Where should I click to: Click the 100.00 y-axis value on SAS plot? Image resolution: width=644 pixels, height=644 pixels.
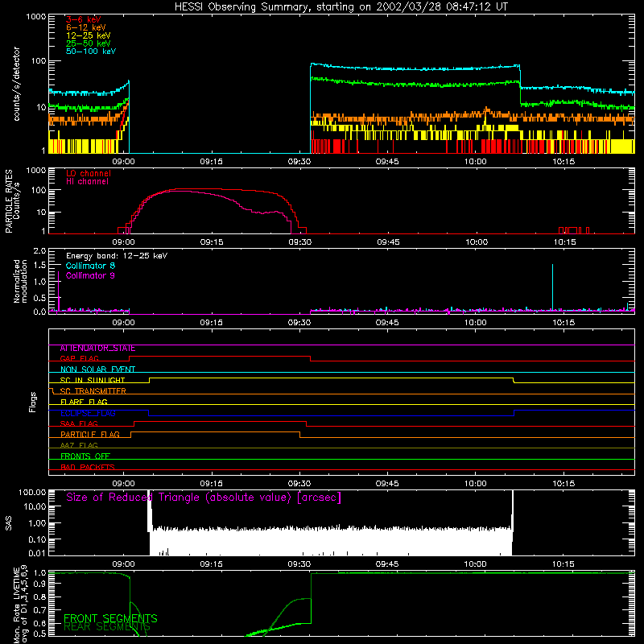[32, 492]
